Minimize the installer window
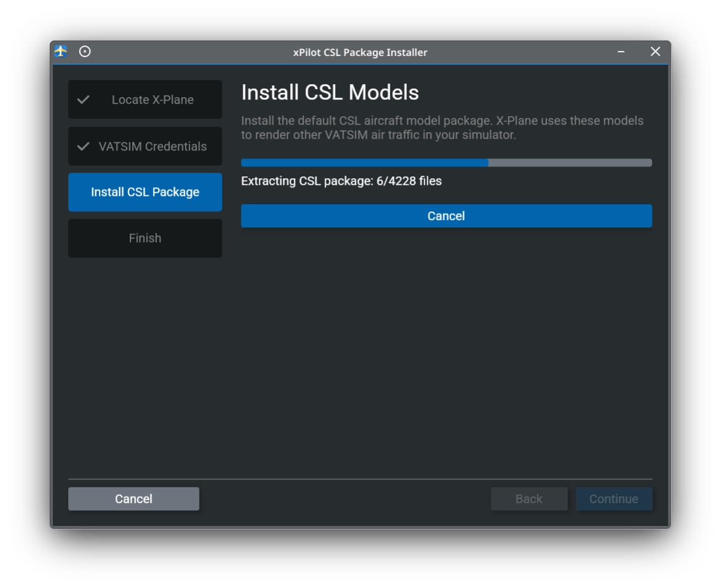This screenshot has width=721, height=588. coord(620,52)
